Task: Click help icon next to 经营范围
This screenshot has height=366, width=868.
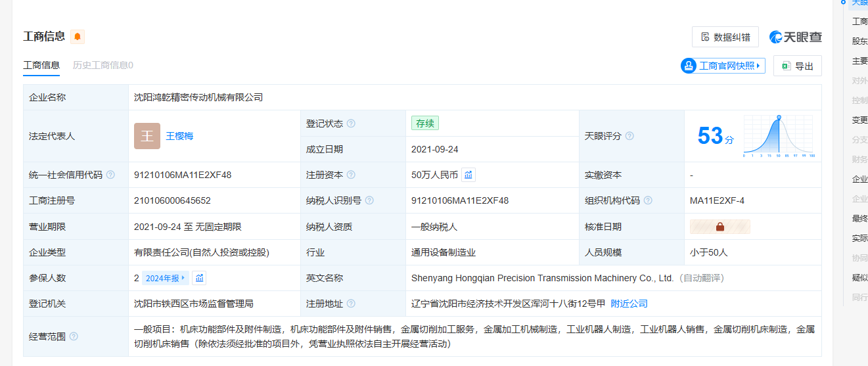Action: (74, 336)
